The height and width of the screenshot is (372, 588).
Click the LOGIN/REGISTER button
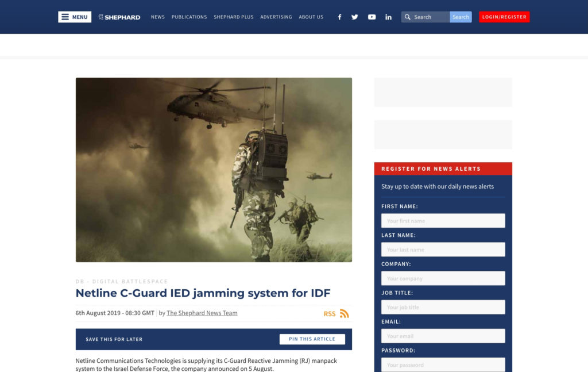[x=504, y=17]
